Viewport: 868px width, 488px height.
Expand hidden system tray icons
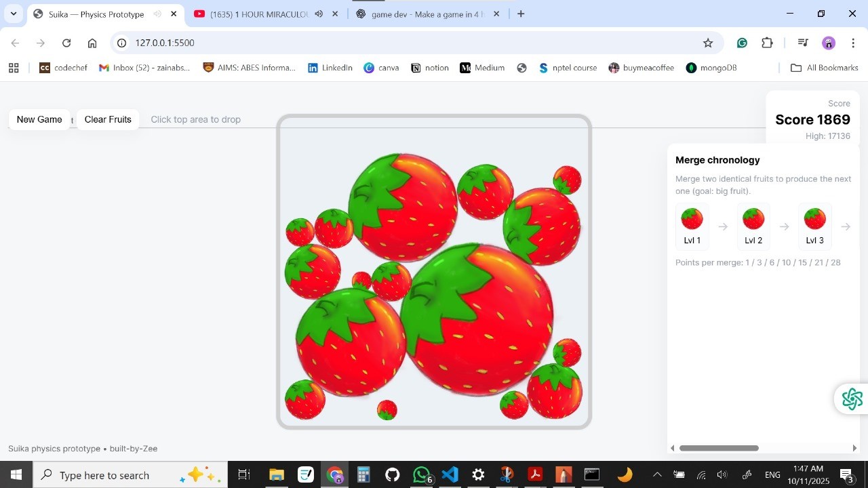point(656,474)
